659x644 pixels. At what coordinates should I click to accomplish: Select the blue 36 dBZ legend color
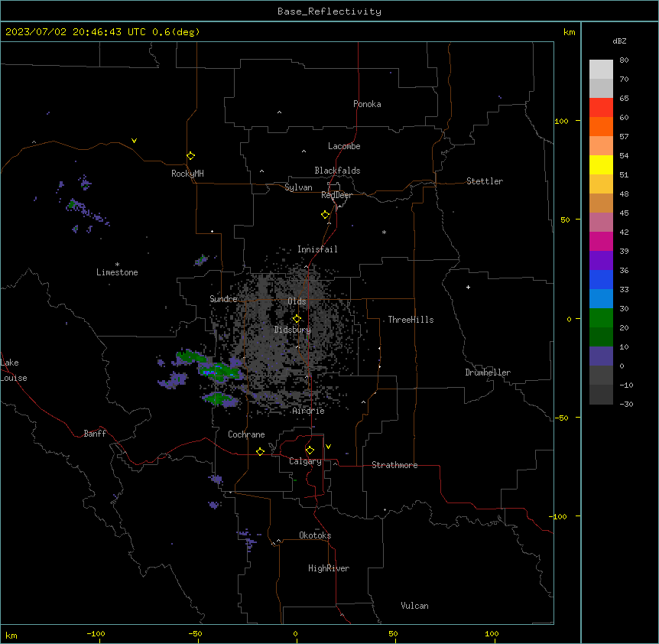(x=601, y=279)
